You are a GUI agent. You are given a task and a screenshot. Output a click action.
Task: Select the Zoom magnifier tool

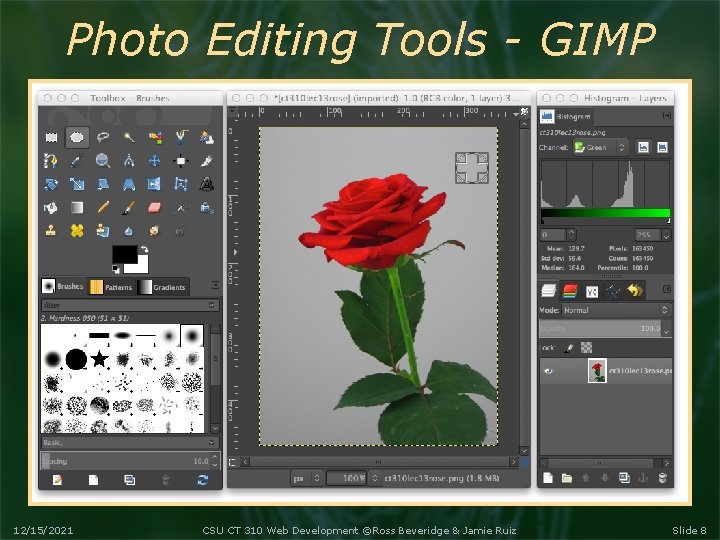pos(103,161)
